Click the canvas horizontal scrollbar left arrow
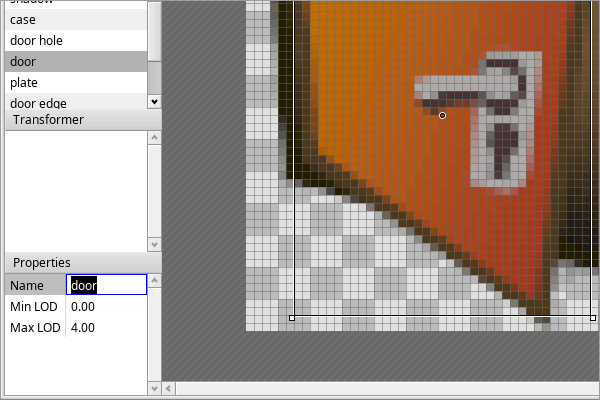600x400 pixels. point(169,388)
